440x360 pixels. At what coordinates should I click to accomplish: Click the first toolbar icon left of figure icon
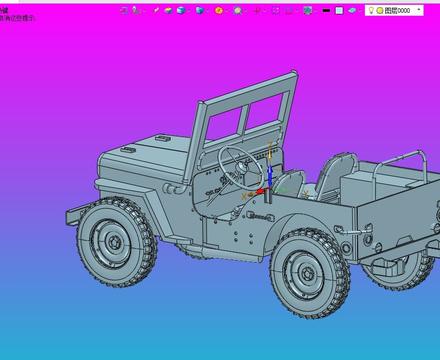[124, 11]
